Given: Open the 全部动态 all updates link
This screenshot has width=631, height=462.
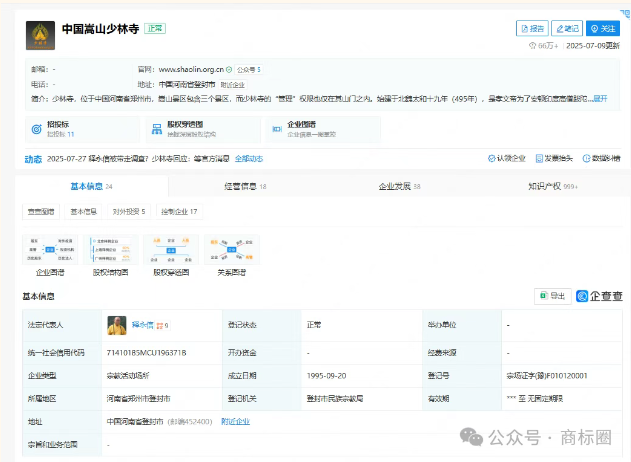Looking at the screenshot, I should point(249,158).
